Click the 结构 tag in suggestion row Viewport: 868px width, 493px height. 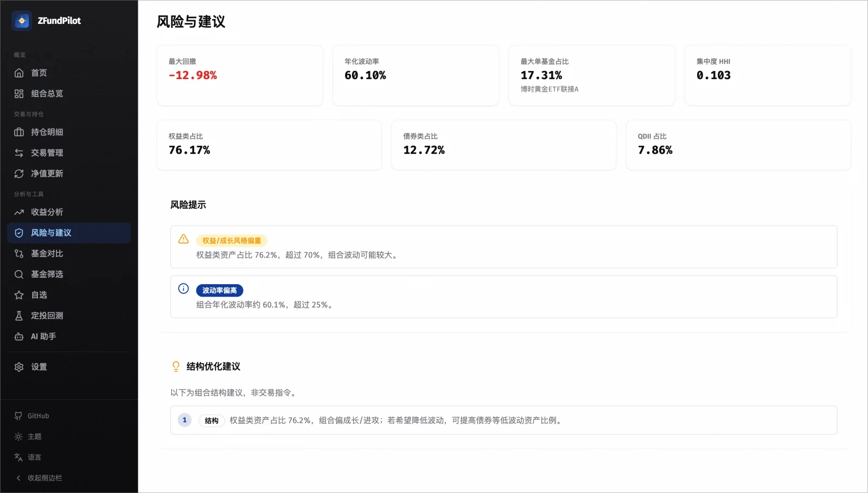click(x=212, y=420)
